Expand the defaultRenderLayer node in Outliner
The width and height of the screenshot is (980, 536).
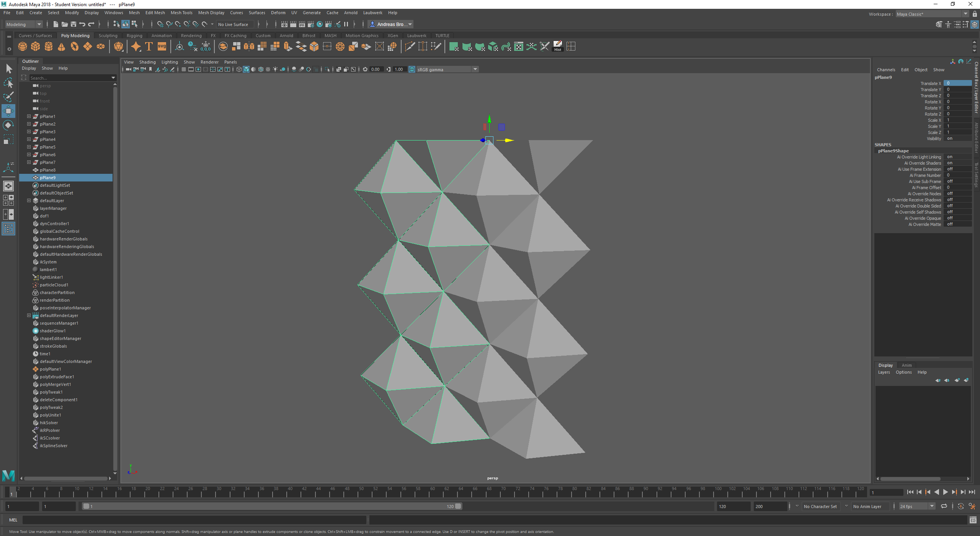coord(29,315)
